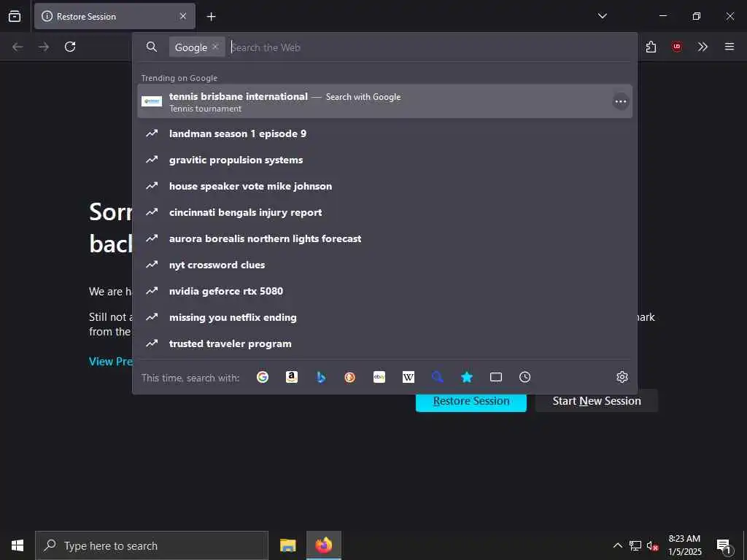Viewport: 747px width, 560px height.
Task: Open the Extensions puzzle icon
Action: (651, 47)
